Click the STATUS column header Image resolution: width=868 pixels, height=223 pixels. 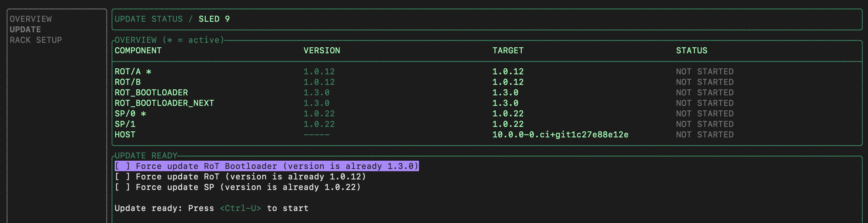pyautogui.click(x=691, y=50)
